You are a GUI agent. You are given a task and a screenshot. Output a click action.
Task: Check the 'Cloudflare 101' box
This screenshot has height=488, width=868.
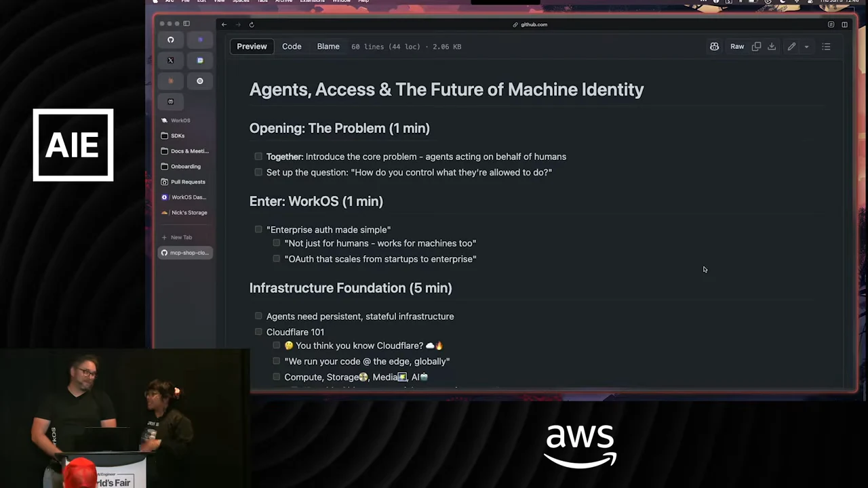tap(258, 332)
